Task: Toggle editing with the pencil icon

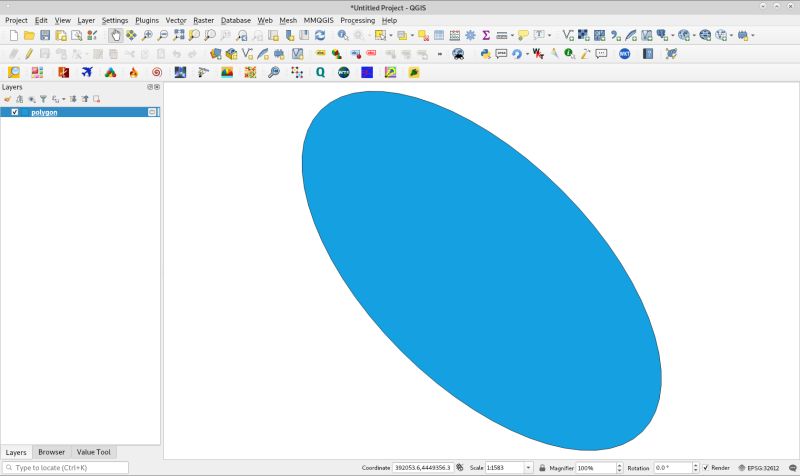Action: (x=29, y=54)
